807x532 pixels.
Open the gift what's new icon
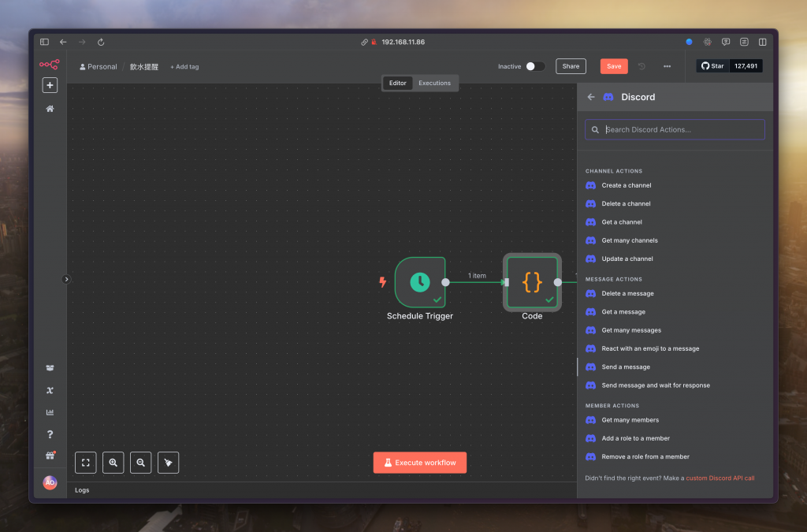pyautogui.click(x=50, y=456)
